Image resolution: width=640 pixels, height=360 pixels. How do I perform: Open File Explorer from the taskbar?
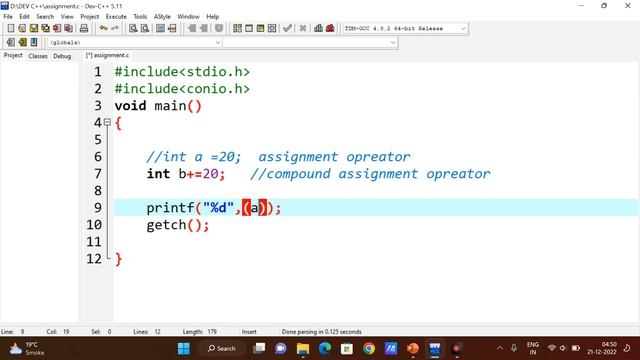tap(303, 349)
